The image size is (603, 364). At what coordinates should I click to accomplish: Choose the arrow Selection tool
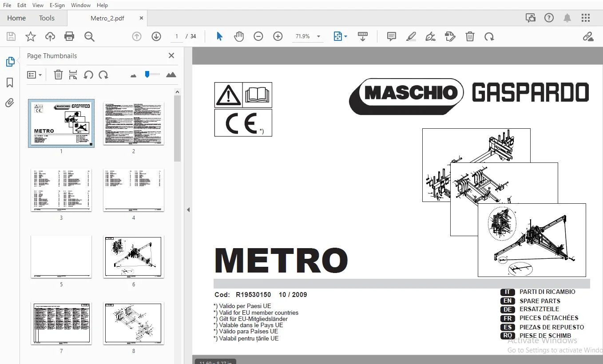tap(219, 36)
